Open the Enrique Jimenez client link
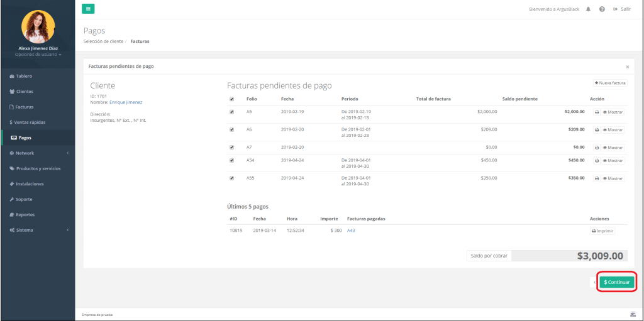 126,102
